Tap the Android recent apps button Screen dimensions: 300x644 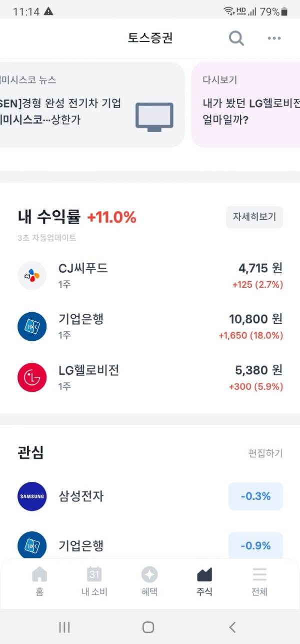(x=64, y=627)
